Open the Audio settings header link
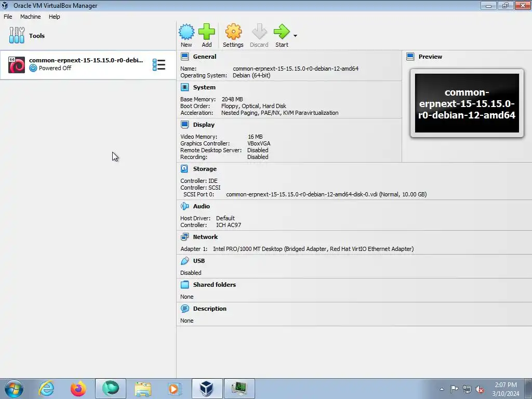The height and width of the screenshot is (399, 532). tap(202, 206)
